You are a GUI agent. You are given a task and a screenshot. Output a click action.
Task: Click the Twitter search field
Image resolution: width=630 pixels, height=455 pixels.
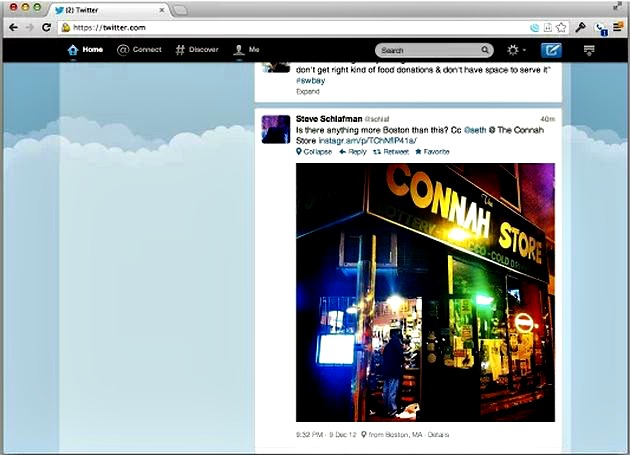[x=434, y=50]
